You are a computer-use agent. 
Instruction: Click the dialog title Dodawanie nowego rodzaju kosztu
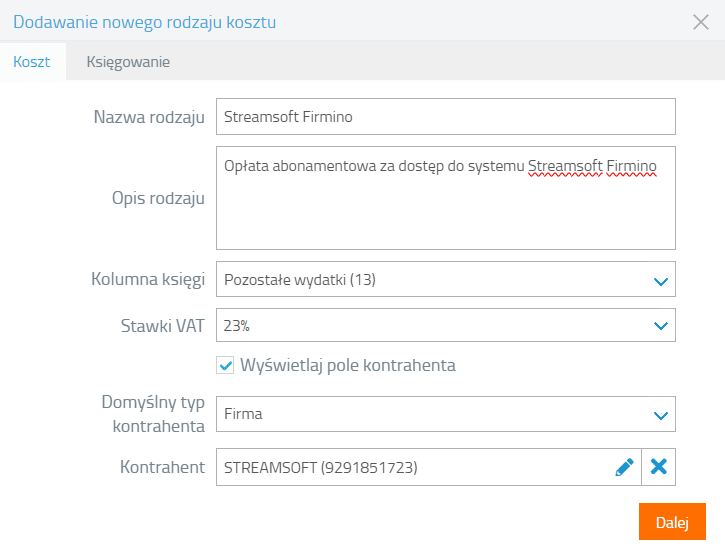pyautogui.click(x=144, y=22)
